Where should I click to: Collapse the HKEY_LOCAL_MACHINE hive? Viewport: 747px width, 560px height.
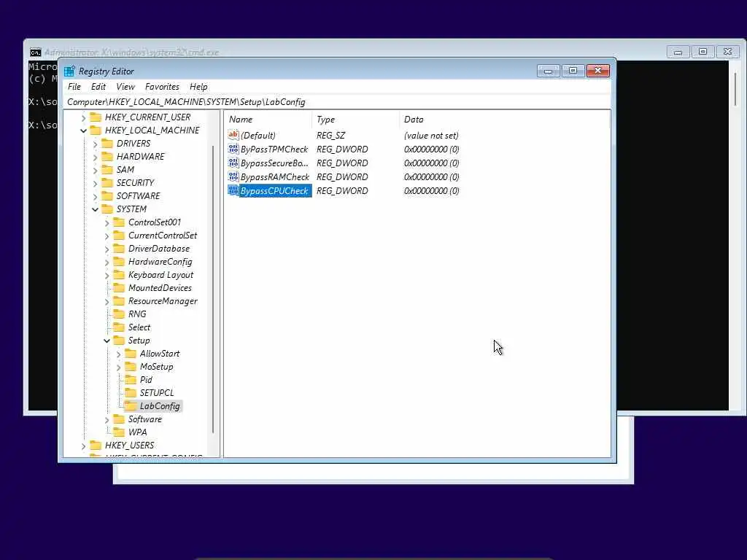pos(83,131)
